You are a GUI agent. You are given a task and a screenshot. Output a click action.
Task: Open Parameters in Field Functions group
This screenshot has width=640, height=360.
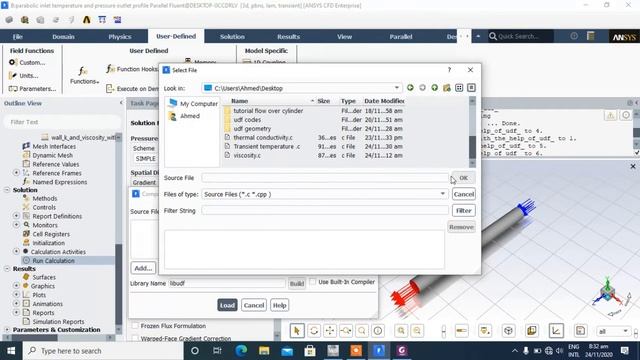point(32,89)
